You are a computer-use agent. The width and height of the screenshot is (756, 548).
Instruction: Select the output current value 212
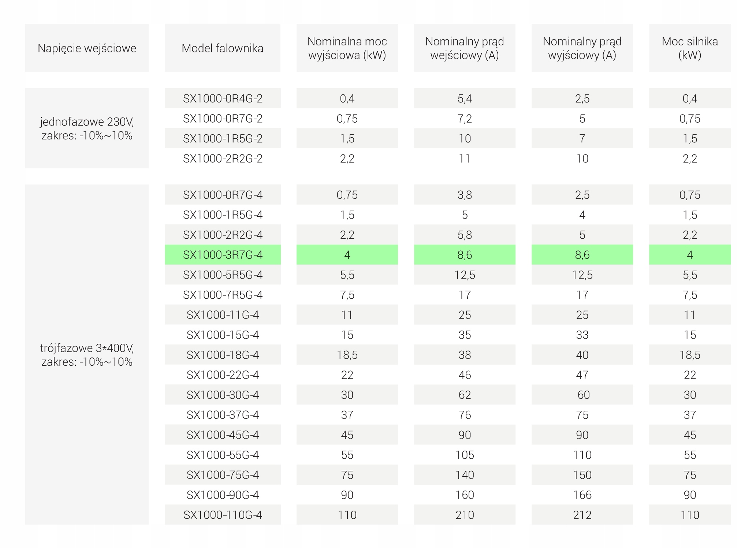(x=582, y=515)
